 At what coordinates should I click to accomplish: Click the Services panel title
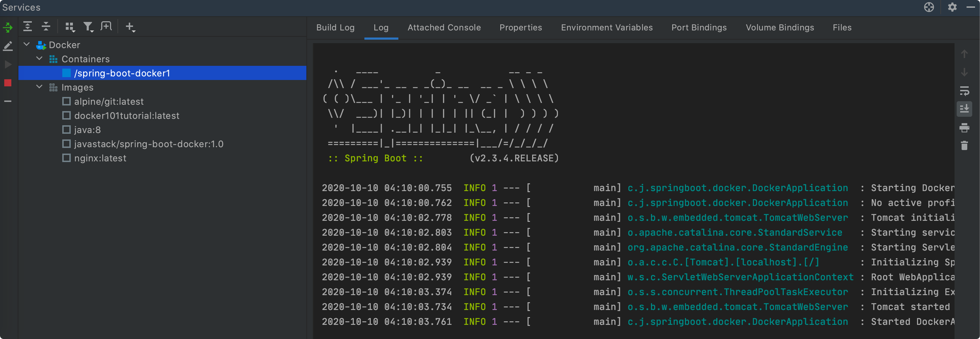click(x=21, y=7)
